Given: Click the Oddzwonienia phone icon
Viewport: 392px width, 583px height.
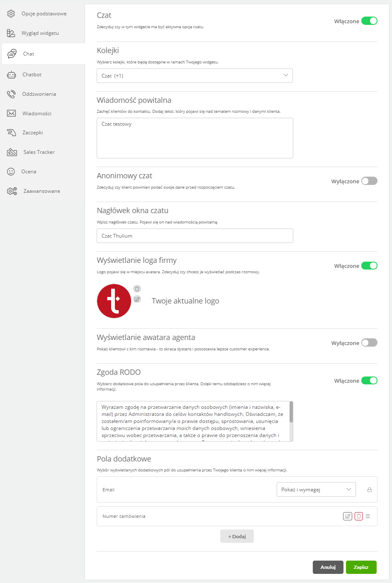Looking at the screenshot, I should pos(11,94).
